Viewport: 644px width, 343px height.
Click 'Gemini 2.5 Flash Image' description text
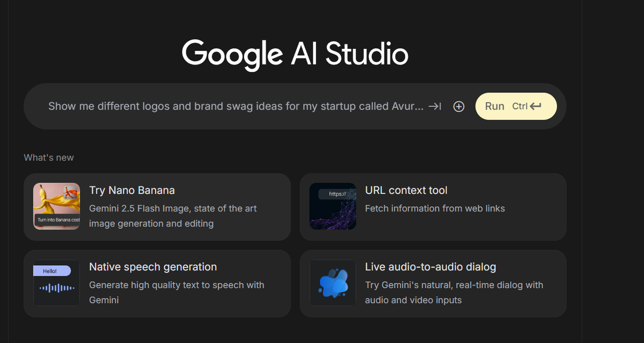pos(173,216)
